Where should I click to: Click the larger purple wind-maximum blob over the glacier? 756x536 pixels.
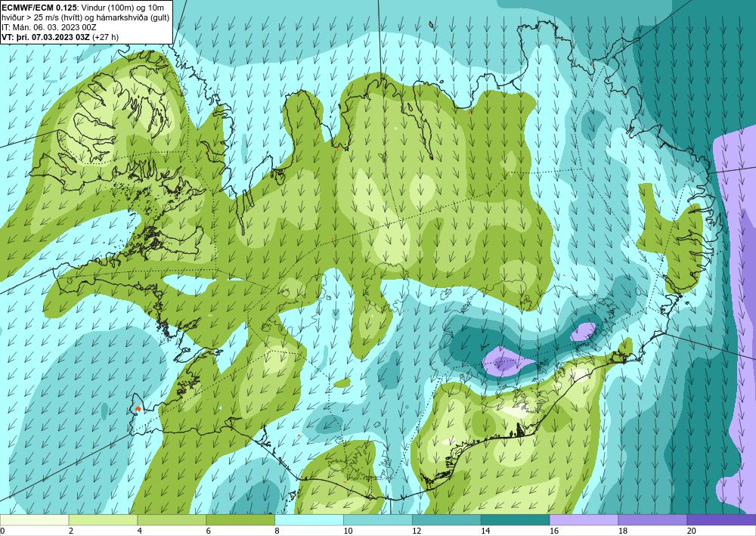[x=507, y=361]
